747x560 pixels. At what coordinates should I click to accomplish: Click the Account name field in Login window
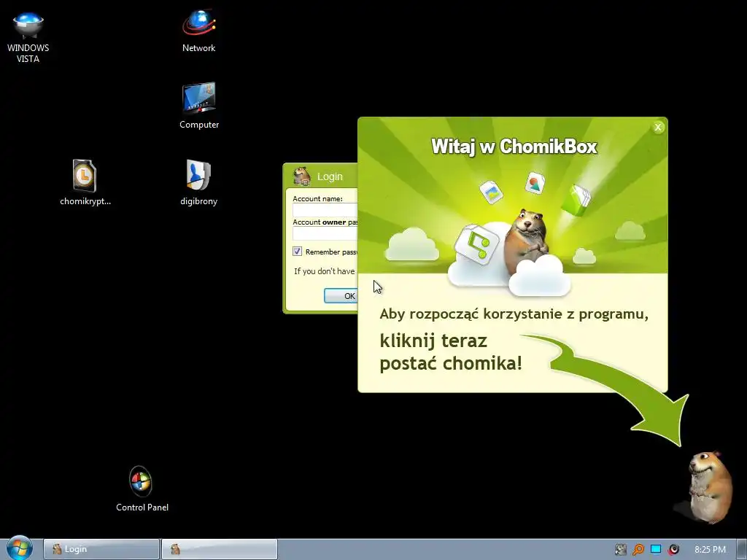[325, 210]
